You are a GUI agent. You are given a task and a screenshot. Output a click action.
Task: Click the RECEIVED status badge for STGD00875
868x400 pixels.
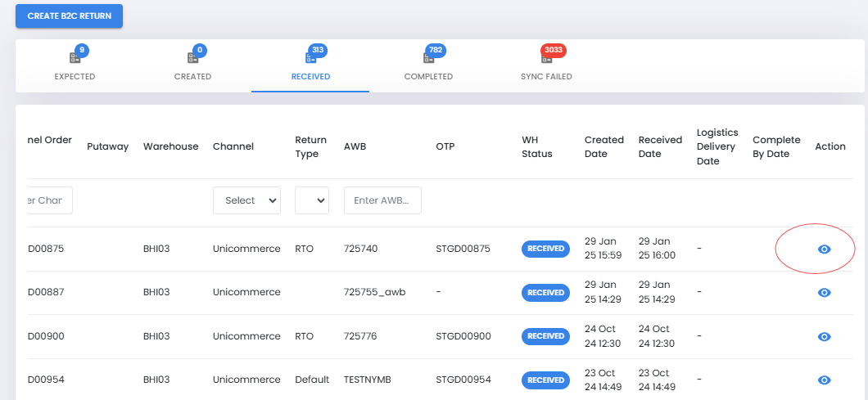tap(546, 249)
